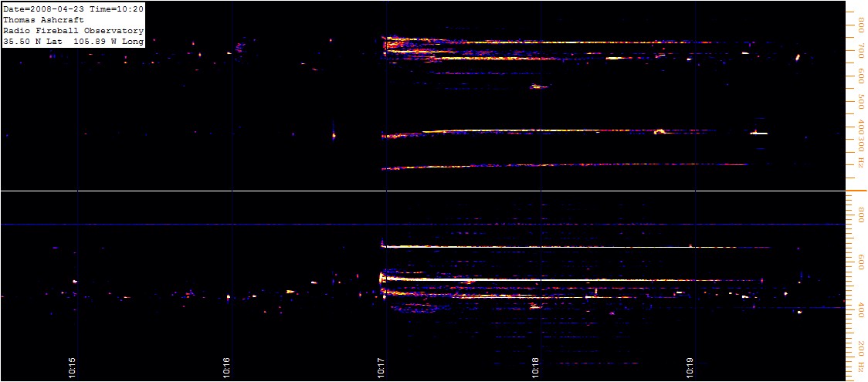868x382 pixels.
Task: Select the 'Radio Fireball Observatory' text line
Action: click(73, 31)
